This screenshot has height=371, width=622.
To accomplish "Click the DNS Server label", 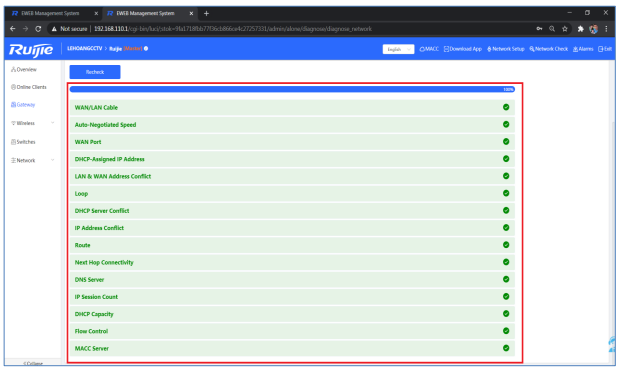I will click(89, 280).
